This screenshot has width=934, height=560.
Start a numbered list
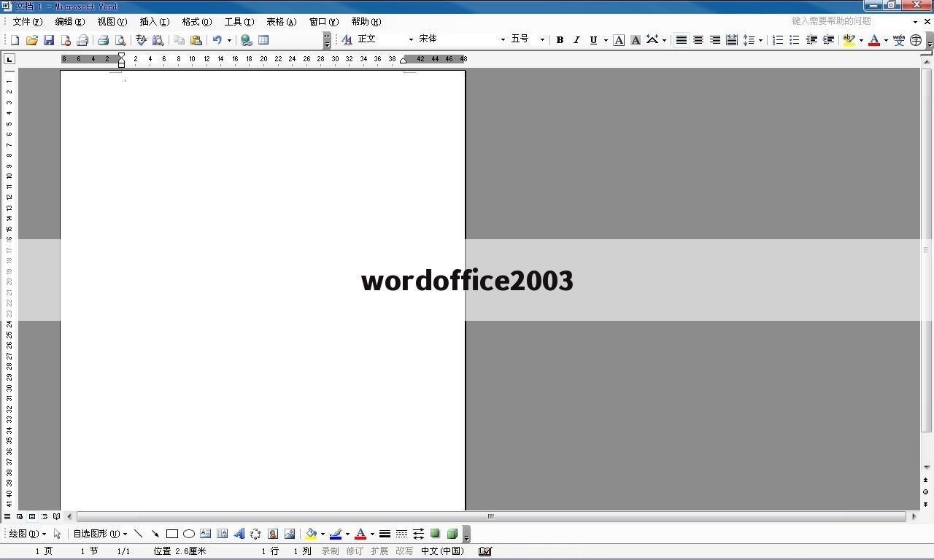click(x=778, y=40)
